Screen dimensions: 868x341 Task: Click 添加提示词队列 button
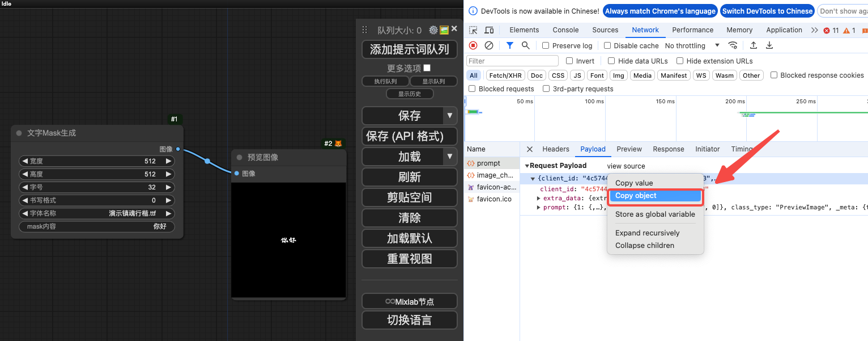point(409,49)
